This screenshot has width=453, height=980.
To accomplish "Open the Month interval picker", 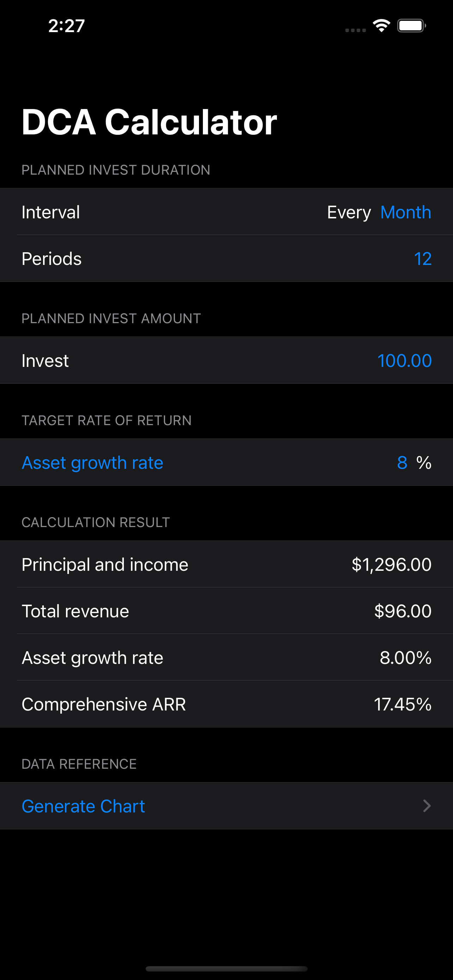I will point(405,212).
